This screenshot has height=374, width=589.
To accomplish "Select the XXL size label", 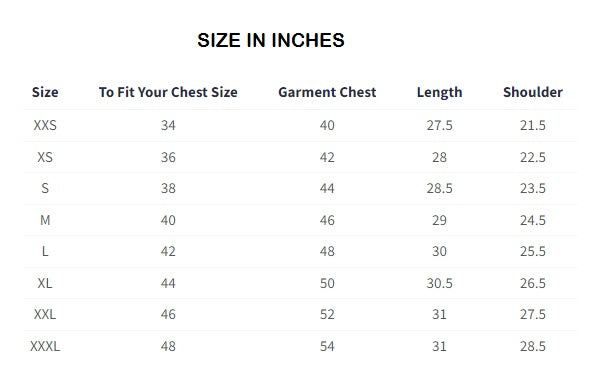I will [x=45, y=314].
